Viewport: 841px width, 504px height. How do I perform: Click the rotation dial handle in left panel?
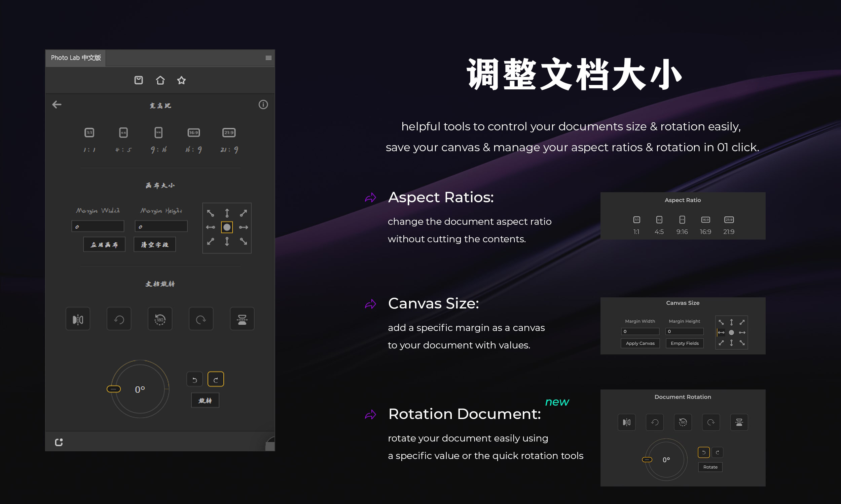pos(114,389)
